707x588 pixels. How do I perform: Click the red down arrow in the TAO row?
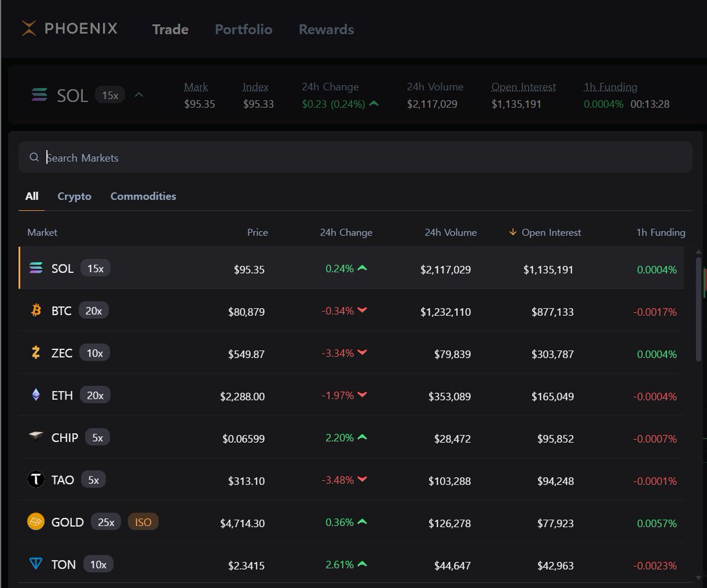pos(362,480)
